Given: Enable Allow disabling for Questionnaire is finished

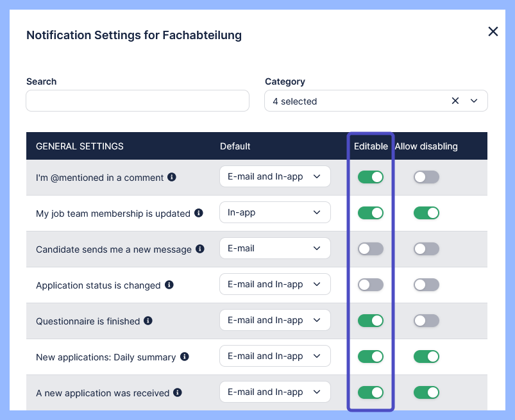Looking at the screenshot, I should (426, 321).
